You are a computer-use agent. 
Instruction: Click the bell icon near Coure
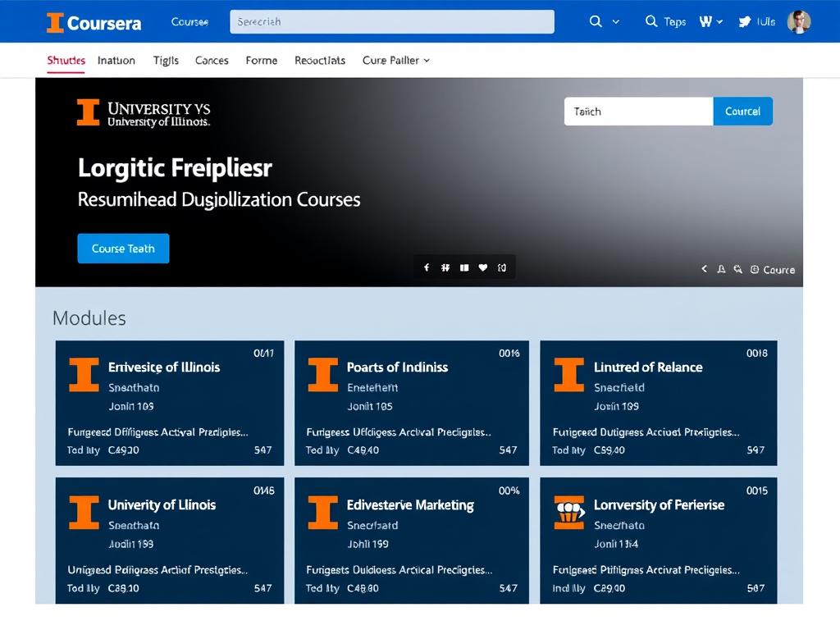pyautogui.click(x=722, y=269)
